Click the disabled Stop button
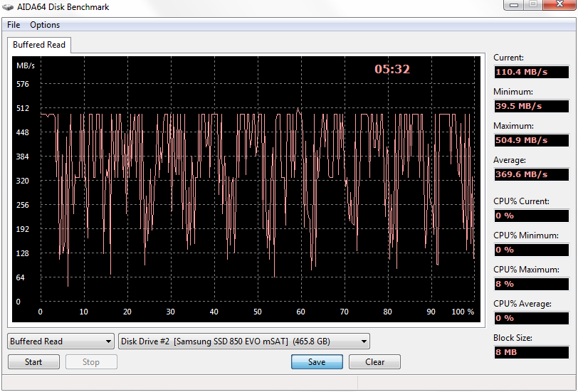The width and height of the screenshot is (578, 392). (x=91, y=362)
